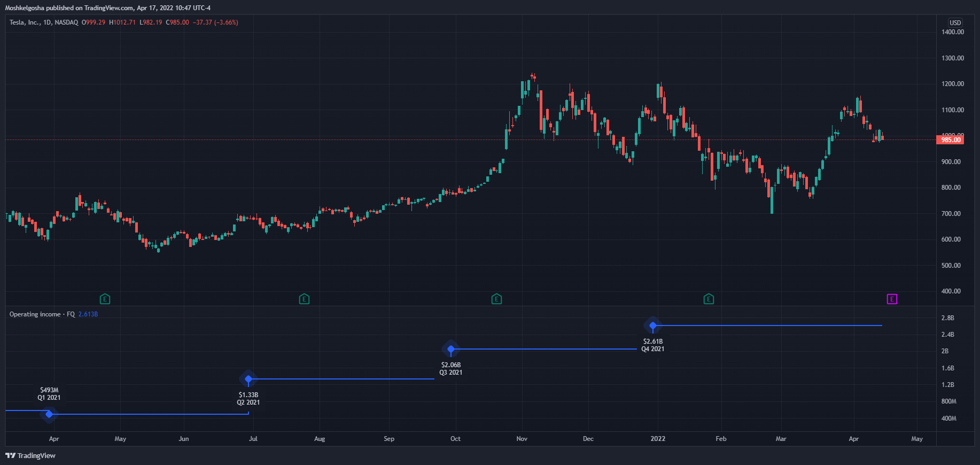Screen dimensions: 980x465
Task: Click the low value L982.19
Action: (151, 22)
